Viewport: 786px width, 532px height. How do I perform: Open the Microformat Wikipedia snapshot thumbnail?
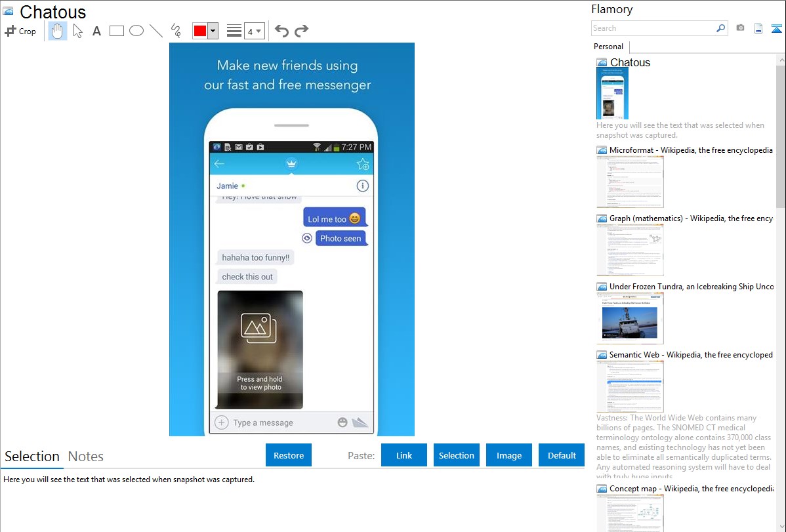coord(630,182)
